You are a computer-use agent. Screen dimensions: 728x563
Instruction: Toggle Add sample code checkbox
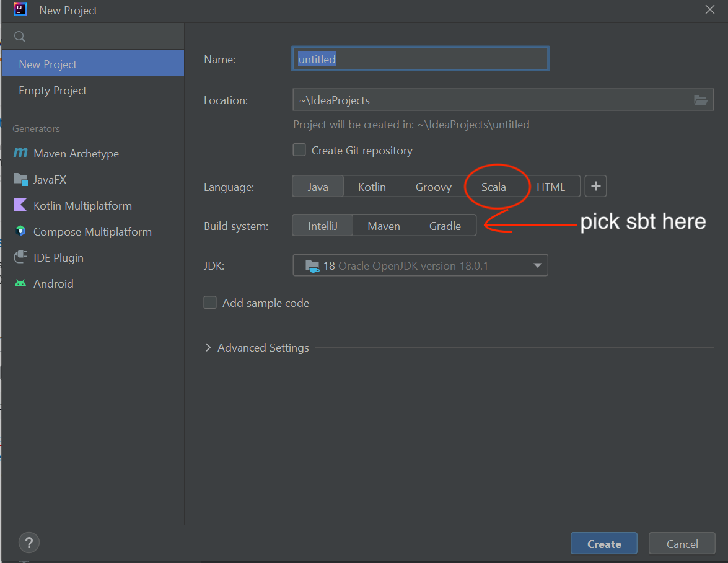[x=210, y=303]
